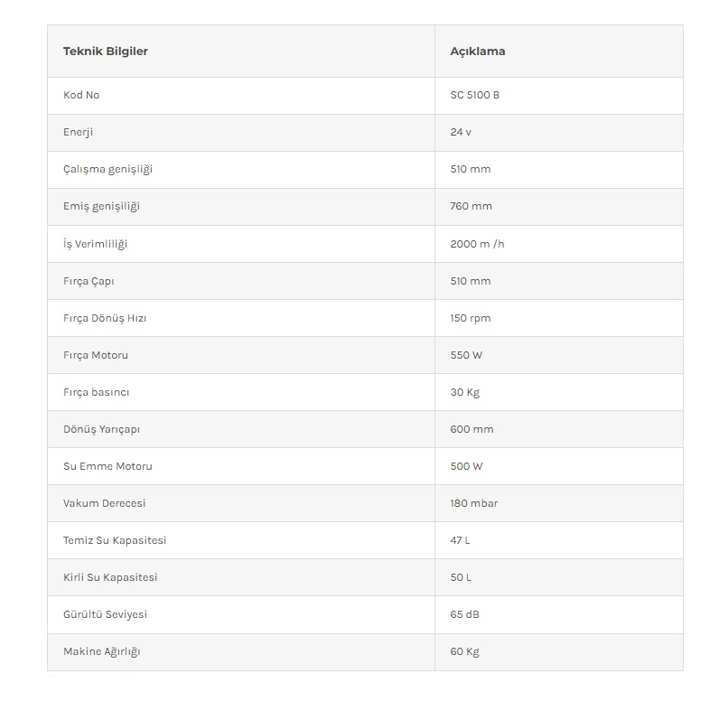The image size is (728, 720).
Task: Select the "65 dB" noise level value
Action: tap(464, 614)
